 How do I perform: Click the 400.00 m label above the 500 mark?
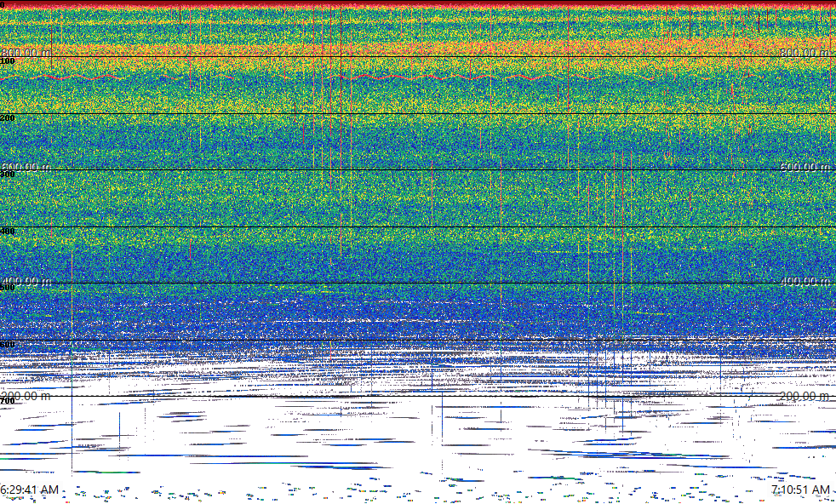tap(26, 281)
